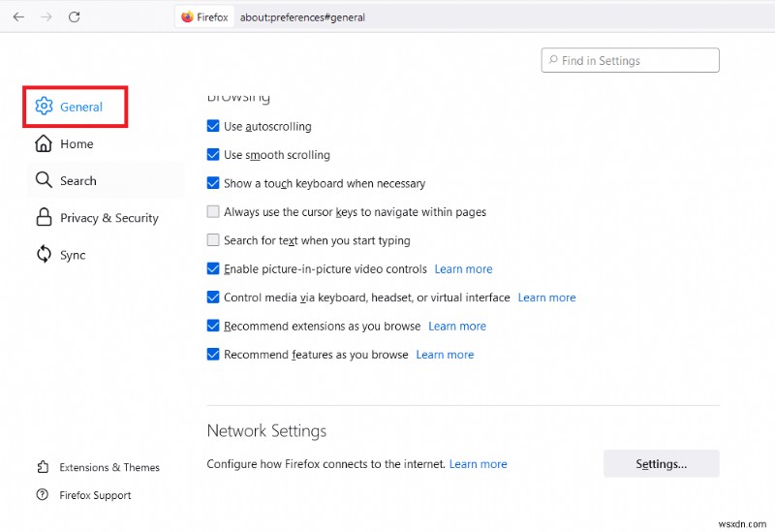Open the Privacy & Security settings tab

[x=108, y=218]
